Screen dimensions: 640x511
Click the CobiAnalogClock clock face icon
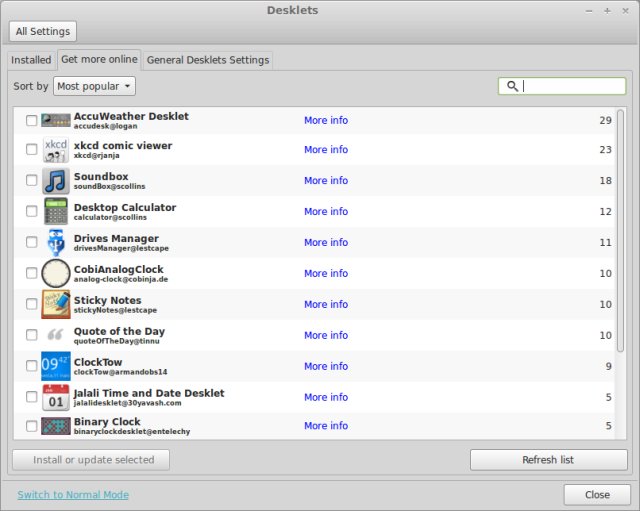point(56,273)
